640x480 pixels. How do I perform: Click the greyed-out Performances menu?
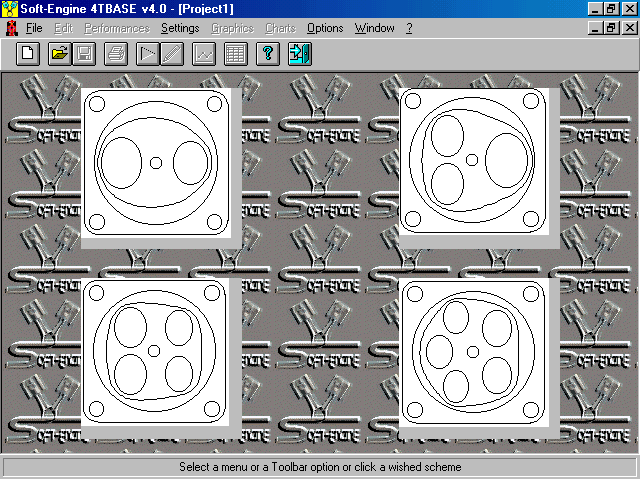tap(117, 28)
